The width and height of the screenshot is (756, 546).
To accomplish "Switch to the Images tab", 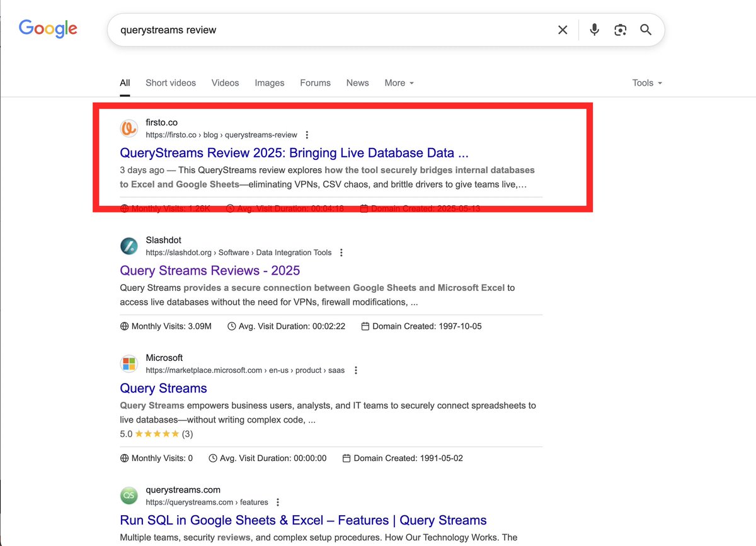I will tap(270, 82).
